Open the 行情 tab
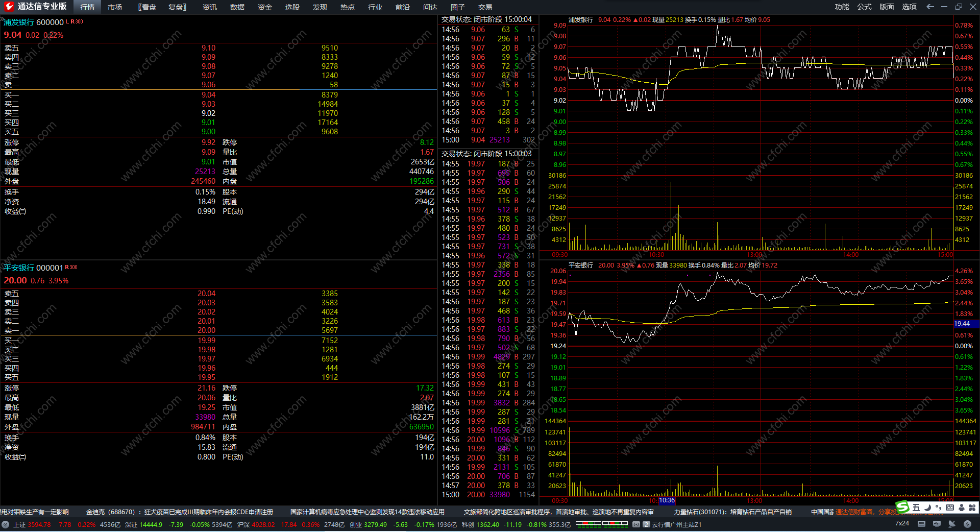This screenshot has height=532, width=980. point(87,7)
